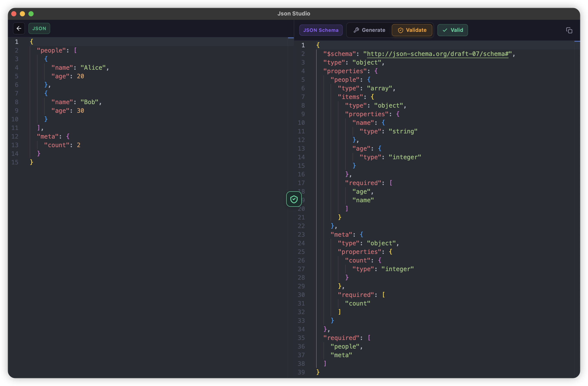The width and height of the screenshot is (588, 386).
Task: Click the shield icon inside the Validate button
Action: 400,30
